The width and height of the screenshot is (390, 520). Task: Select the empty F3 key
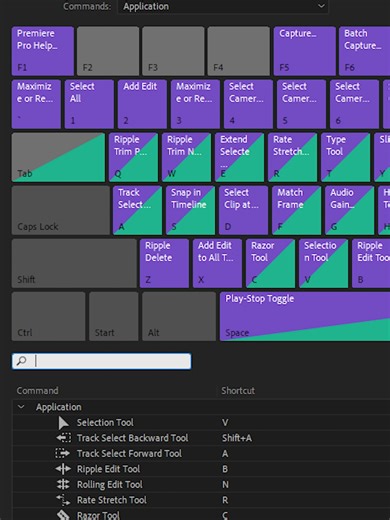[173, 51]
